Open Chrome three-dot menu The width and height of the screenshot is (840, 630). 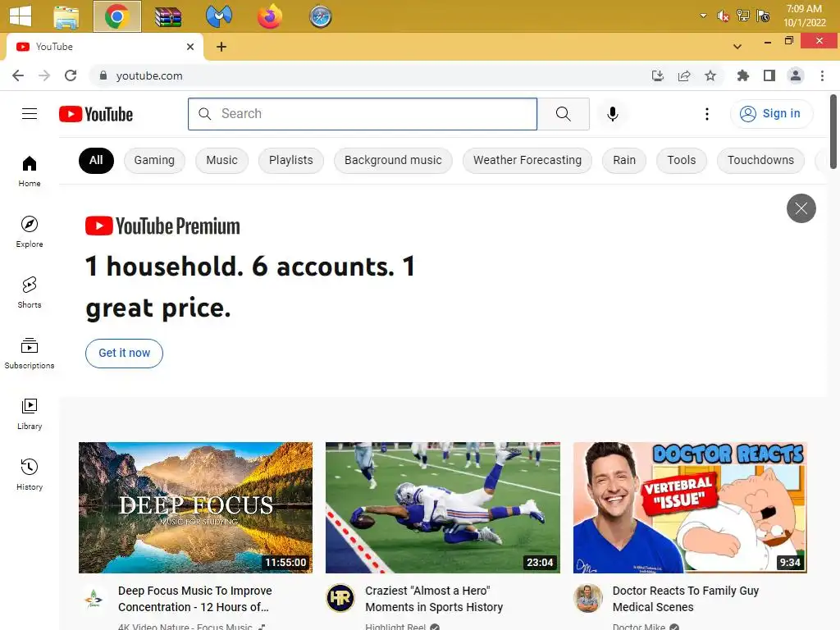(x=822, y=75)
